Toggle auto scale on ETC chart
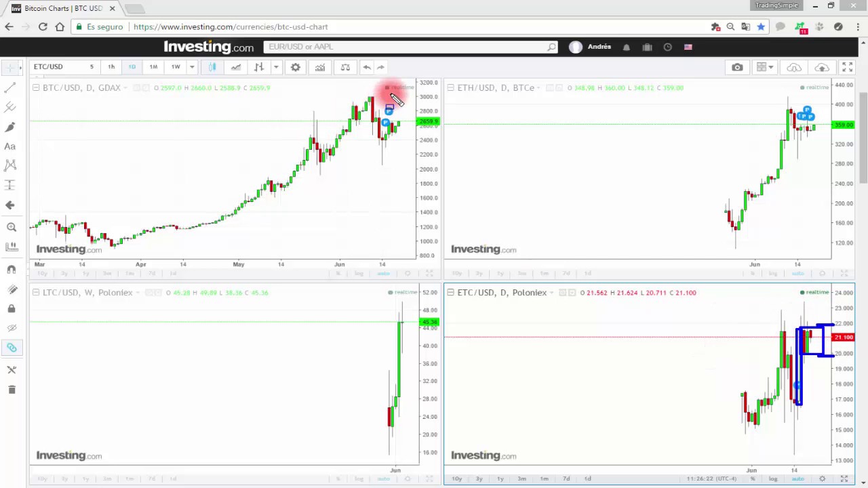 tap(798, 479)
